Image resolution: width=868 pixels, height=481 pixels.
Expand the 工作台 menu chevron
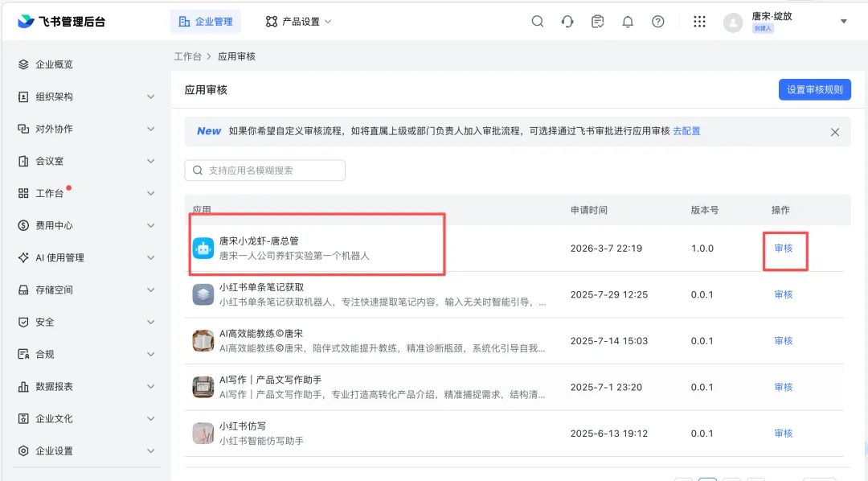(x=150, y=193)
